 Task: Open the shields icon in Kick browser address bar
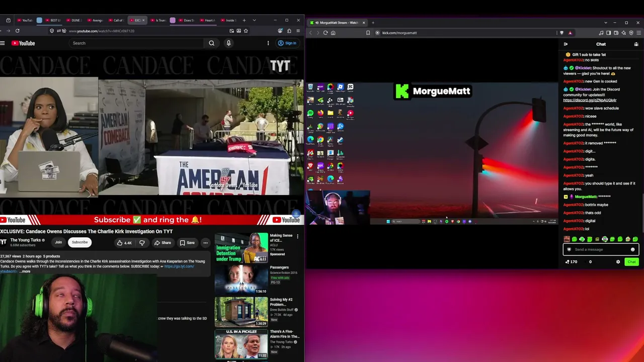coord(561,33)
